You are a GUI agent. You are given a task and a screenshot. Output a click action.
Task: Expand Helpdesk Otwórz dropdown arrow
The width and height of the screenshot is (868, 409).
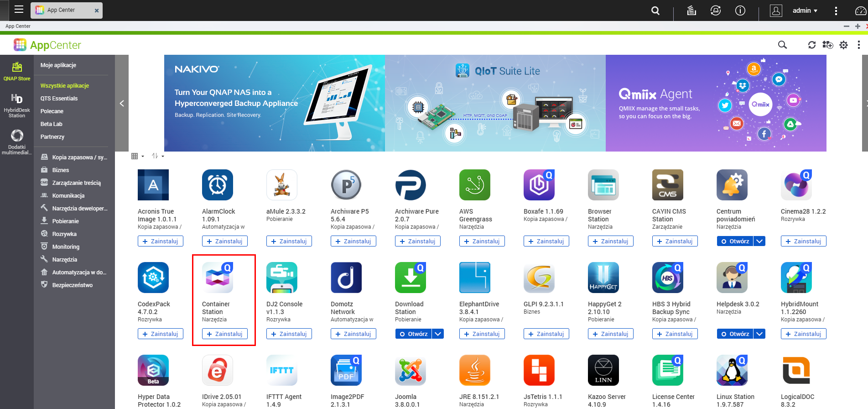[759, 334]
